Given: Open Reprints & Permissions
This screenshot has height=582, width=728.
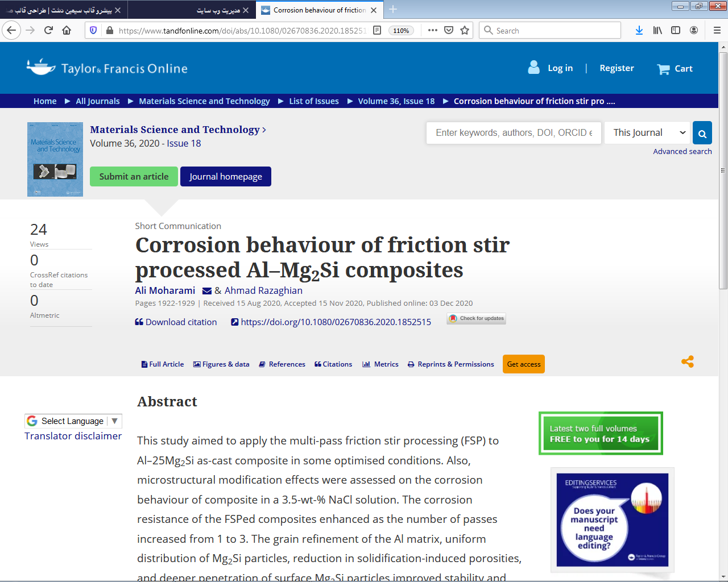Looking at the screenshot, I should pos(451,364).
